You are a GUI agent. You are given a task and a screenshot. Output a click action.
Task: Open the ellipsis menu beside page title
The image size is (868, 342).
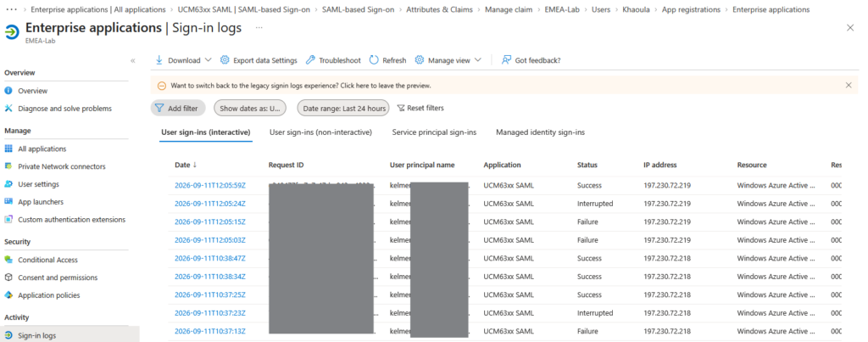click(259, 27)
